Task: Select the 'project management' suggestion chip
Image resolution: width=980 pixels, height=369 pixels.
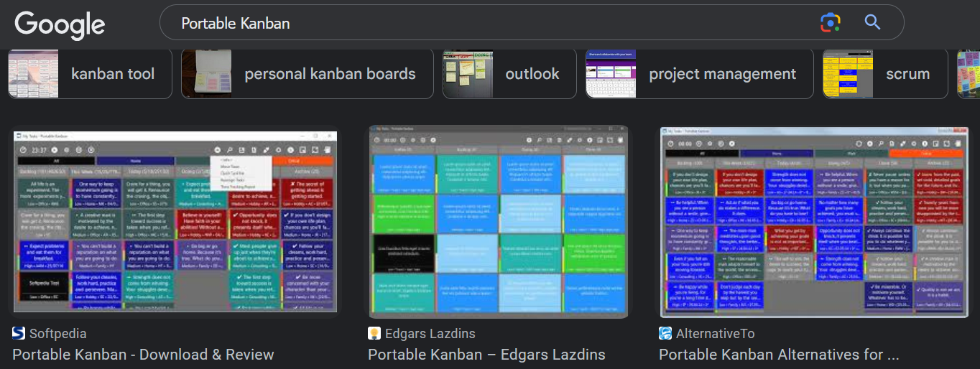Action: click(699, 74)
